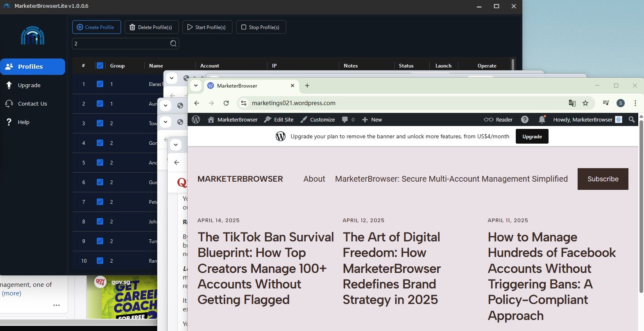Open the browser three-dot menu

pos(635,103)
